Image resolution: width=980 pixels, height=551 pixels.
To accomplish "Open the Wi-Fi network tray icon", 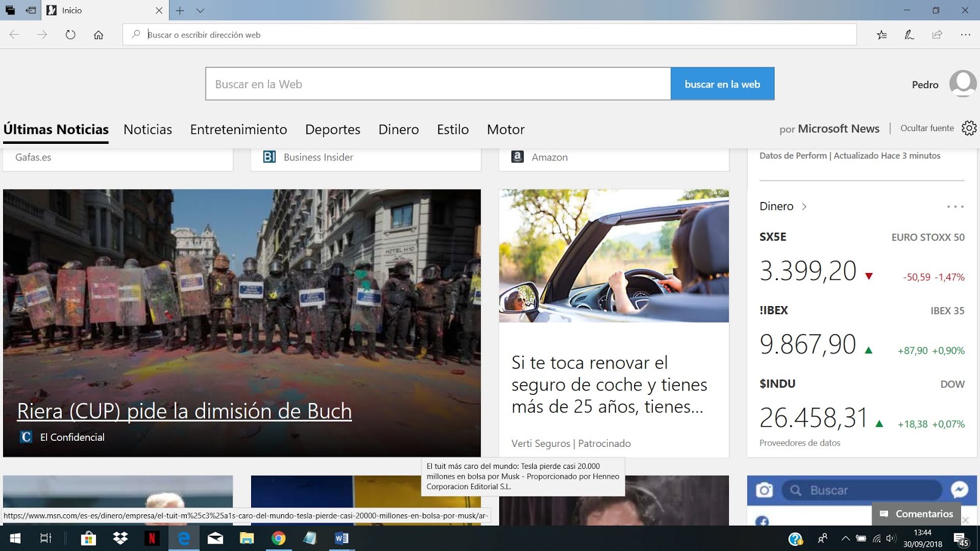I will [x=876, y=539].
